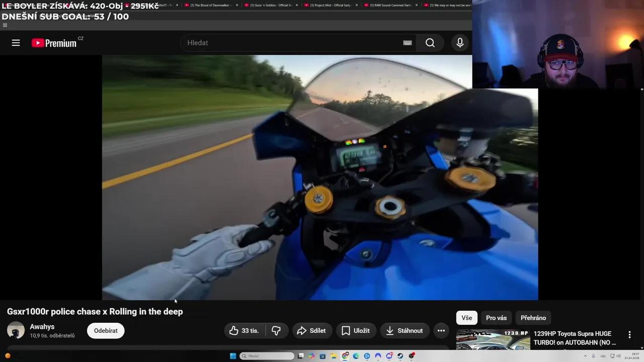Switch to 'We may or may not' tab
Image resolution: width=644 pixels, height=362 pixels.
click(x=448, y=5)
